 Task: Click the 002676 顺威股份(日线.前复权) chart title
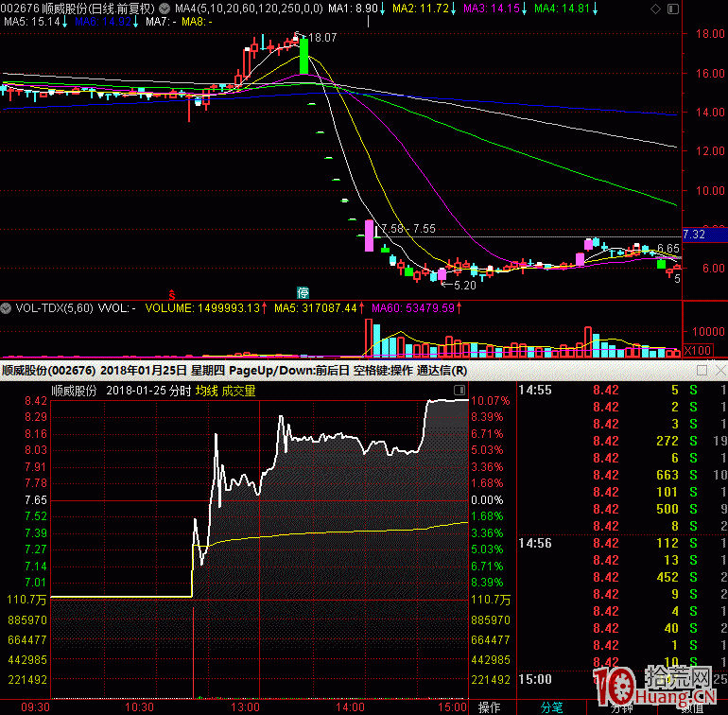coord(78,9)
